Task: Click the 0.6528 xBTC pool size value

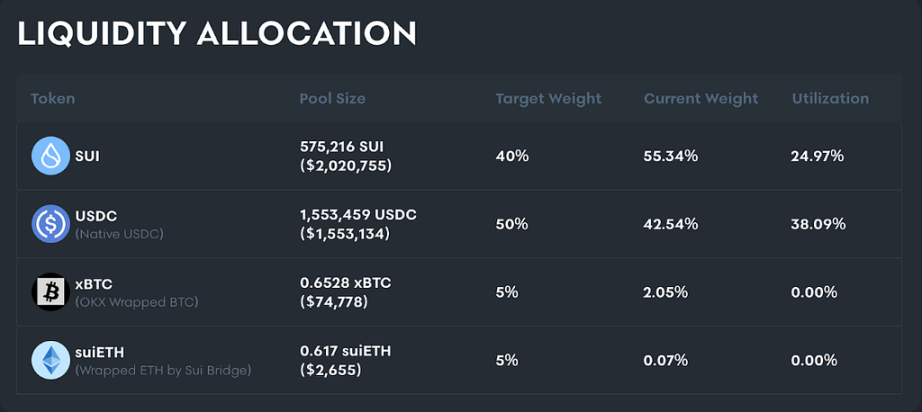Action: click(x=345, y=283)
